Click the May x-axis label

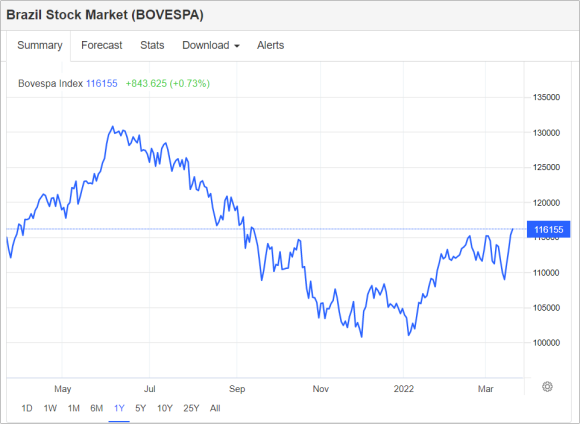63,389
